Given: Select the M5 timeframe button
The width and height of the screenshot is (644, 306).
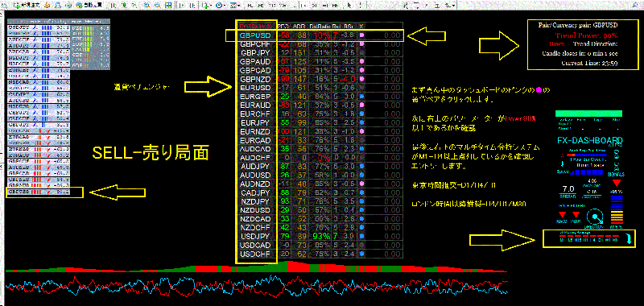Looking at the screenshot, I should click(260, 6).
